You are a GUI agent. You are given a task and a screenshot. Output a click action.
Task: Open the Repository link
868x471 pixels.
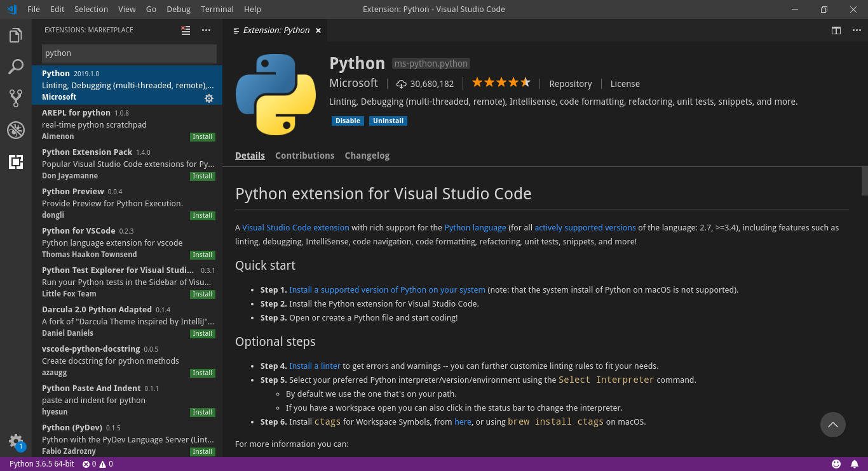coord(571,84)
